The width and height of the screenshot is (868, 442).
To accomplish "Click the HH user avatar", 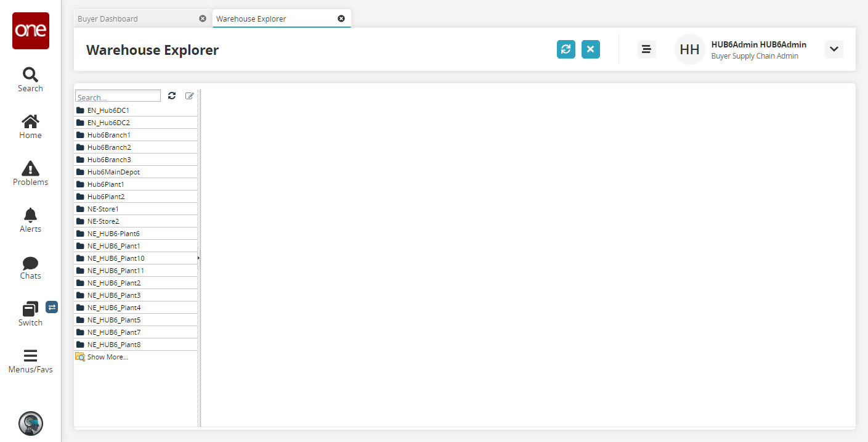I will pos(690,49).
